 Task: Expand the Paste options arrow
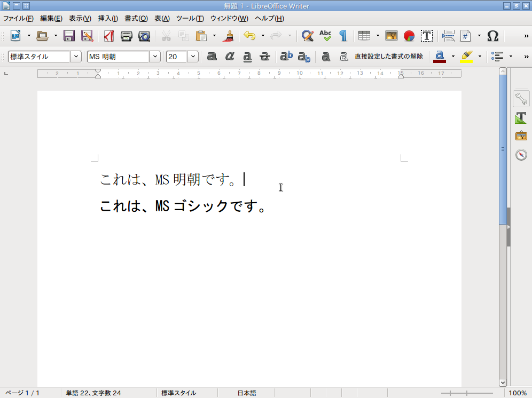coord(214,36)
